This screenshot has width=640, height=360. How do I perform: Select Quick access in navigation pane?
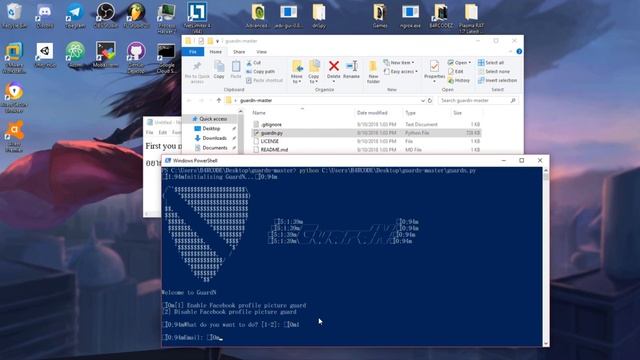(210, 119)
